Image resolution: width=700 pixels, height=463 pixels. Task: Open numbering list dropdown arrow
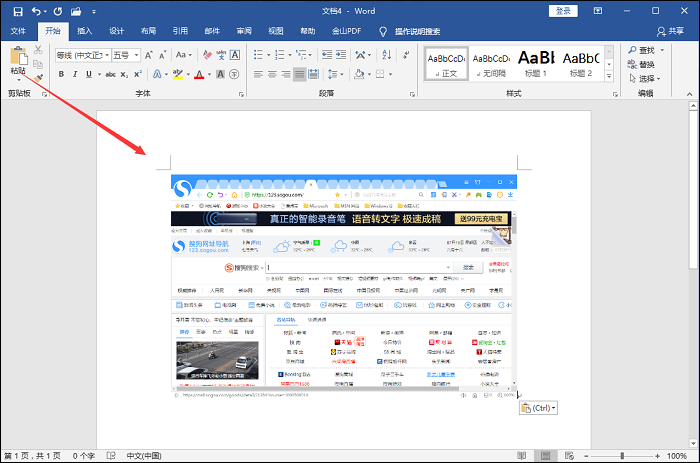290,55
